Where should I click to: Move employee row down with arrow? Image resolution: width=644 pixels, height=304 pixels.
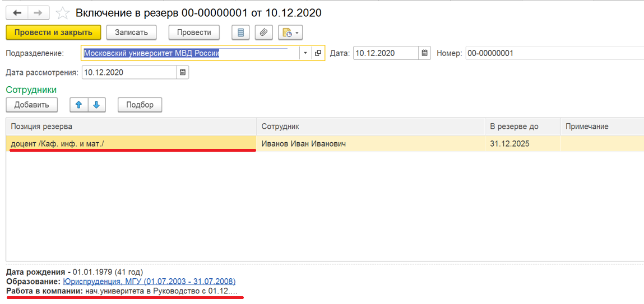[x=96, y=105]
